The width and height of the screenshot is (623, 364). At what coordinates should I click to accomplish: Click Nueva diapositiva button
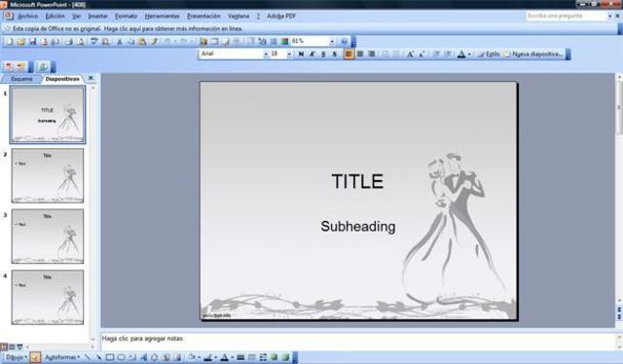[533, 55]
